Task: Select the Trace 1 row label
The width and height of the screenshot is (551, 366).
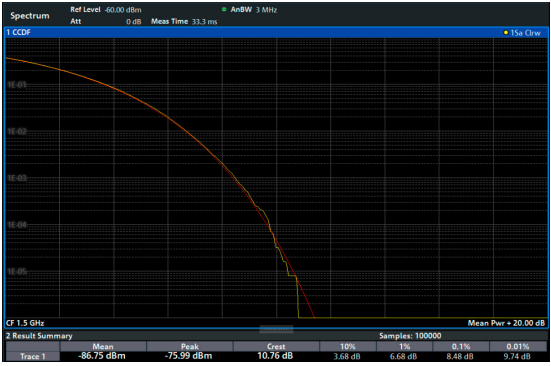Action: (x=33, y=356)
